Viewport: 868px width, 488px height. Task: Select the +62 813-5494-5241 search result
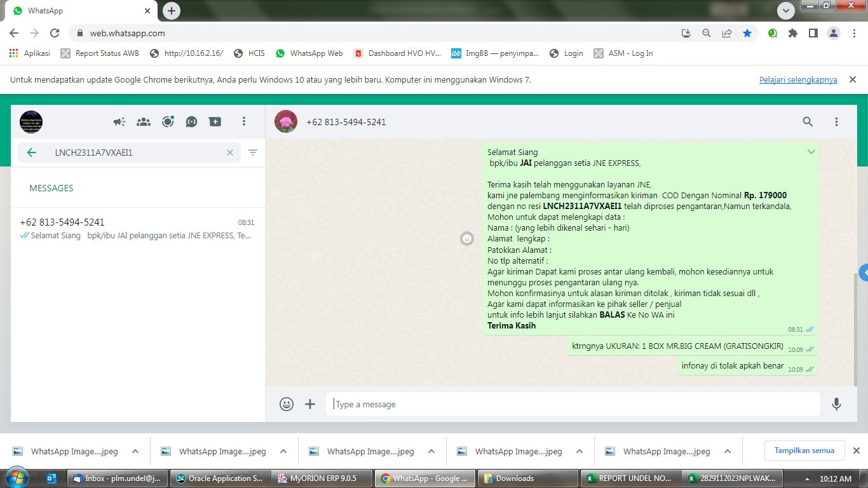137,229
